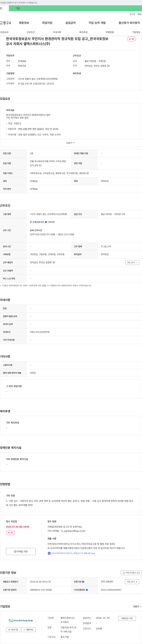Click the D-10 badge beside job title

click(x=131, y=39)
